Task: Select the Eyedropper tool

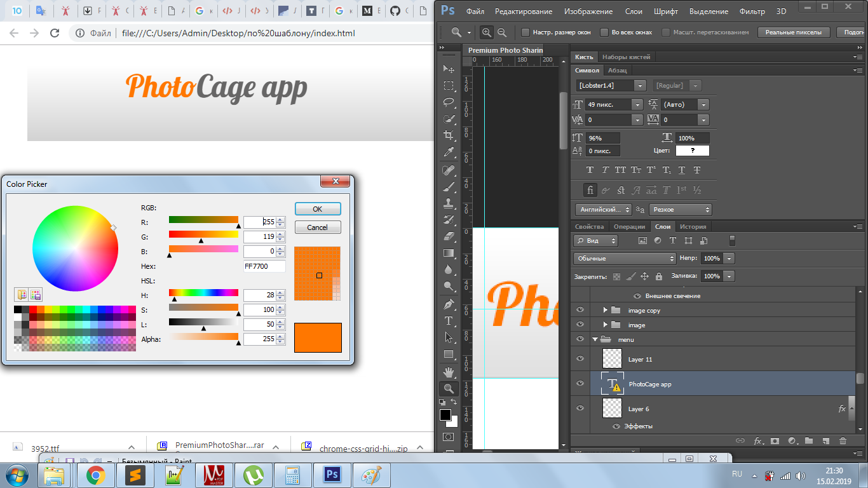Action: (x=449, y=152)
